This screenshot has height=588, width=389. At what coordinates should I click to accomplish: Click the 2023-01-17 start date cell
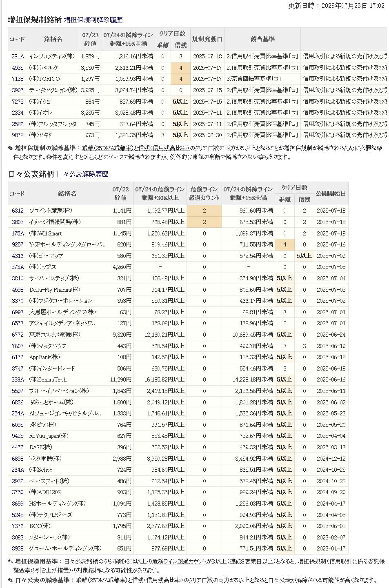pos(331,548)
